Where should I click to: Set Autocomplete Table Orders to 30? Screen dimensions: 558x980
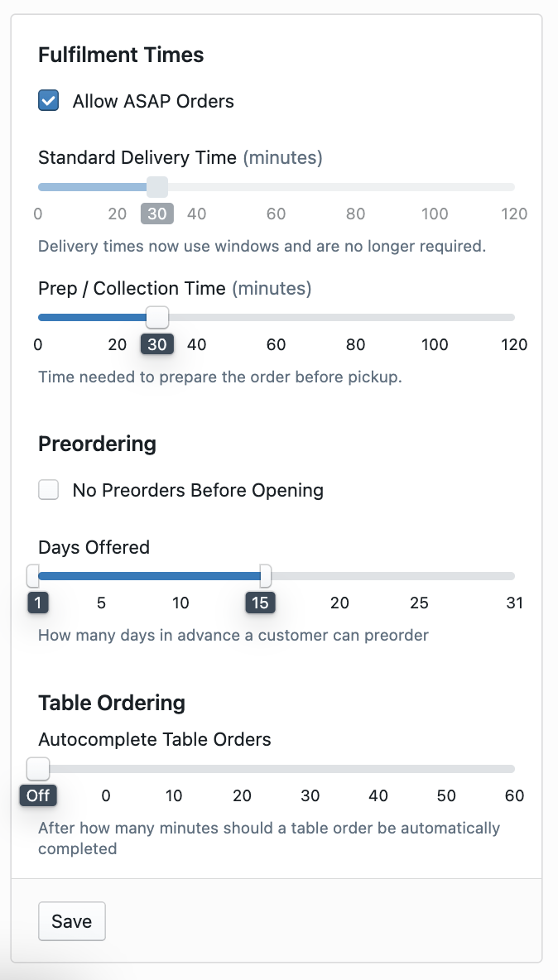click(310, 769)
